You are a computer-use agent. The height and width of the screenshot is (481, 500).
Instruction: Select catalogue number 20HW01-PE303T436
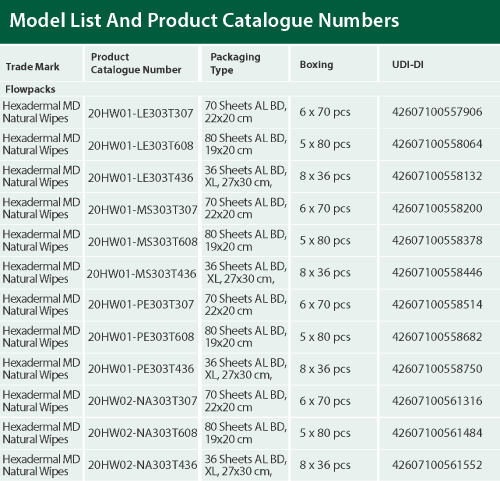[141, 369]
